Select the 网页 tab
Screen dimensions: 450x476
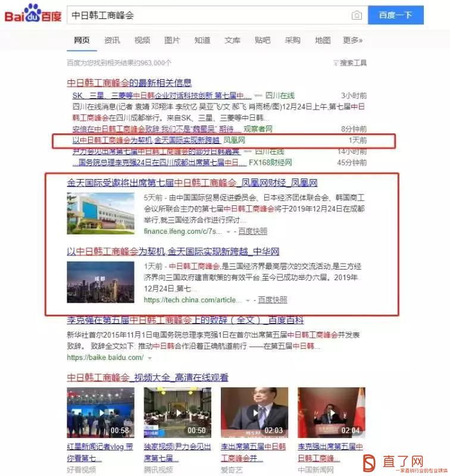click(82, 40)
